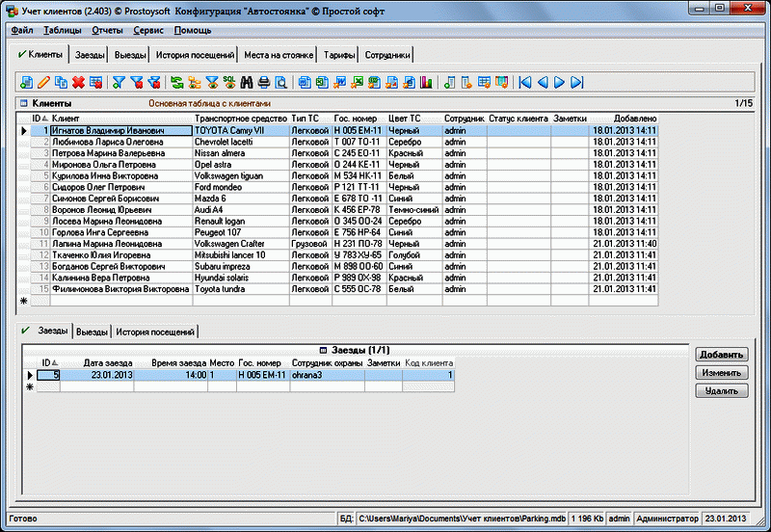Click the delete all table records icon
This screenshot has width=771, height=532.
tap(95, 82)
